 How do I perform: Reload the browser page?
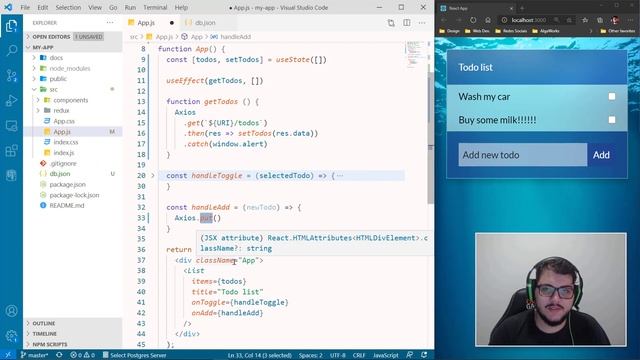point(473,20)
